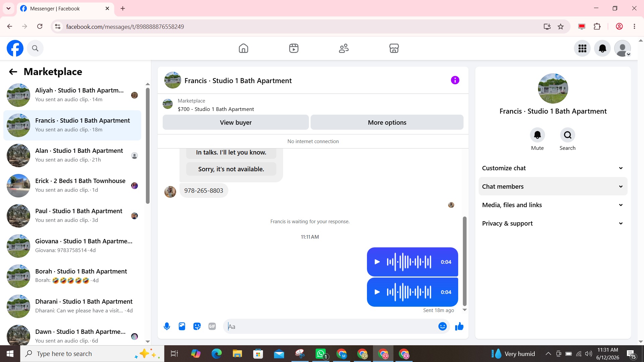Open the Marketplace storefront tab icon
644x362 pixels.
(x=394, y=48)
